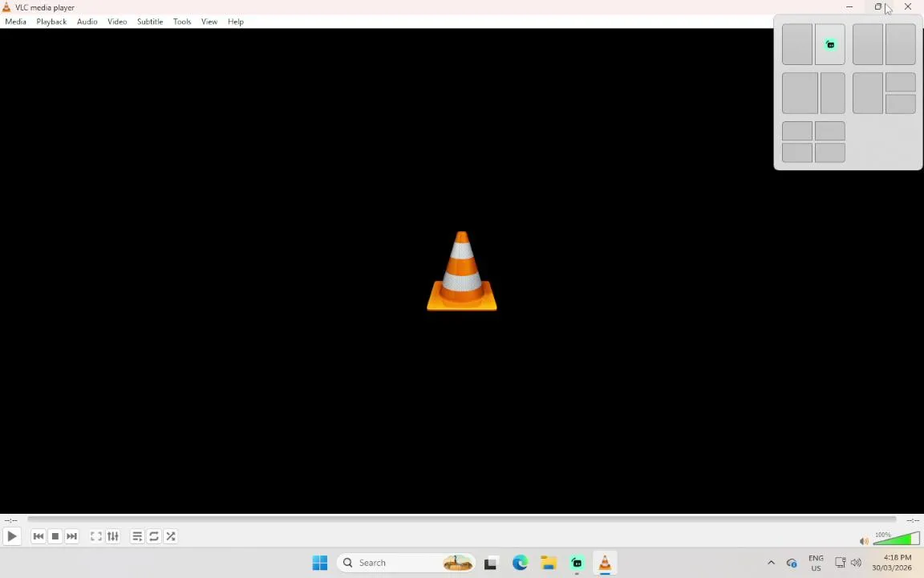Open the View menu
924x578 pixels.
(x=209, y=22)
